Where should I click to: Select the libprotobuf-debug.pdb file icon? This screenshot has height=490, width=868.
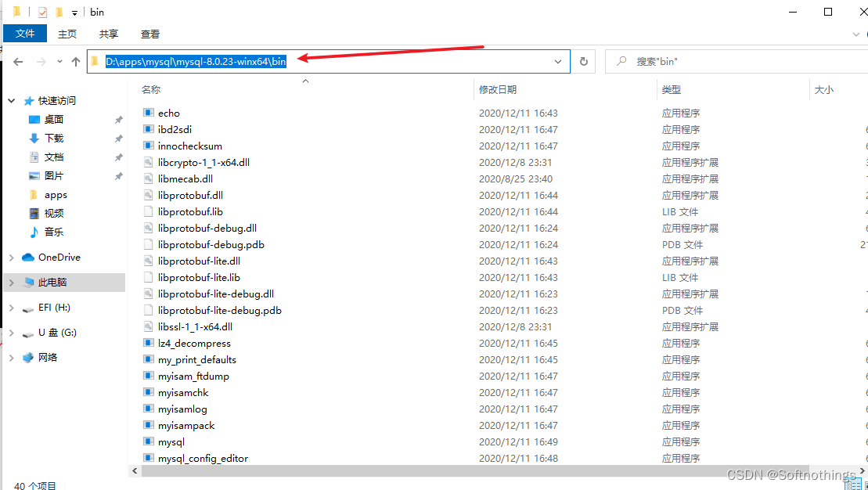[149, 244]
